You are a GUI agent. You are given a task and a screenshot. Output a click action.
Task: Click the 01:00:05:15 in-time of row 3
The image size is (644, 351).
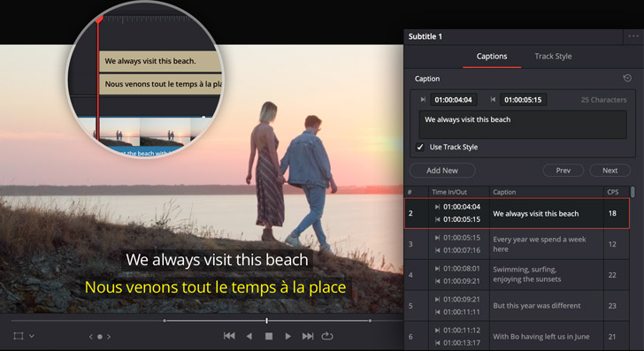[x=462, y=238]
